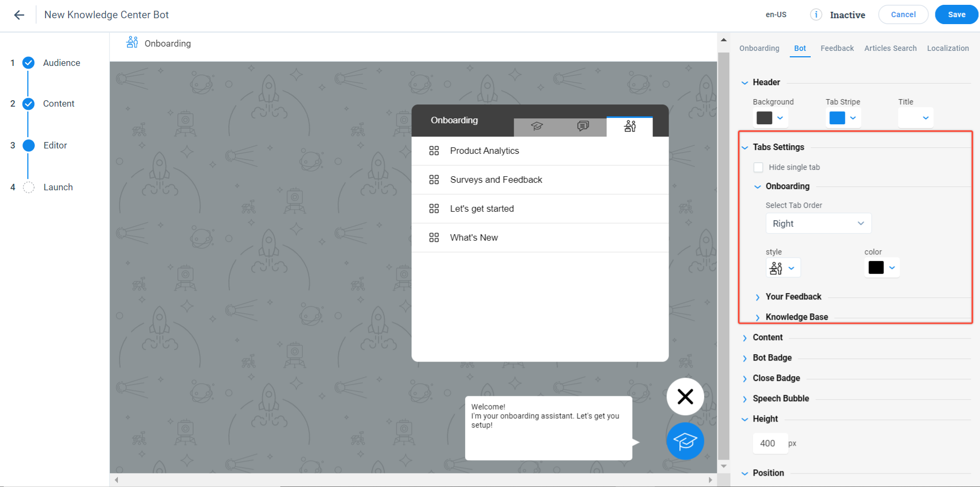Screen dimensions: 980x487
Task: Switch to the Articles Search tab
Action: pyautogui.click(x=890, y=48)
